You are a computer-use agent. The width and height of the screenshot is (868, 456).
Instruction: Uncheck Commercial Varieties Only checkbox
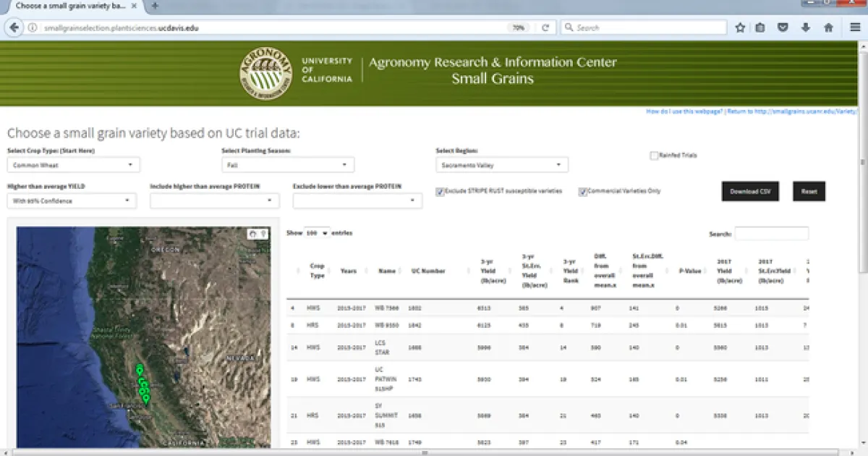(582, 192)
